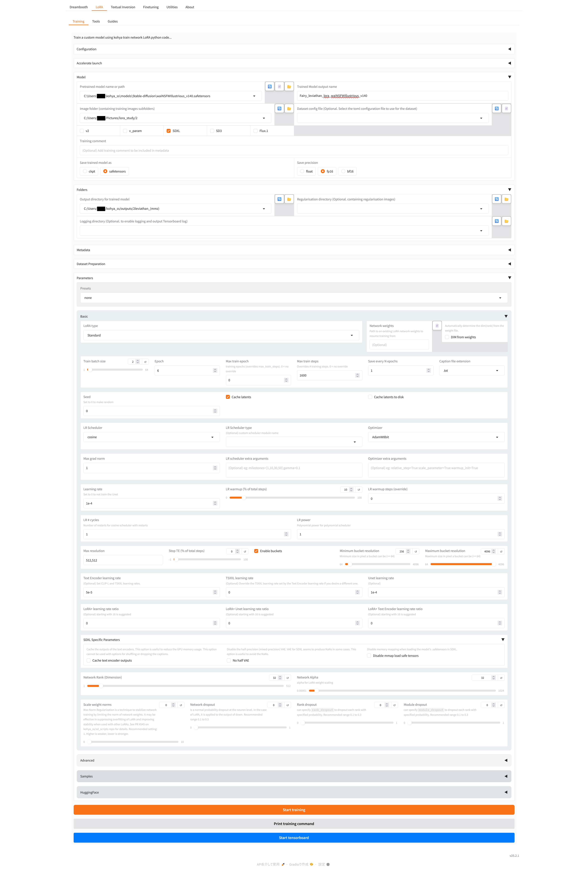Open folder browser for pretrained model path
The image size is (588, 871).
pyautogui.click(x=289, y=87)
